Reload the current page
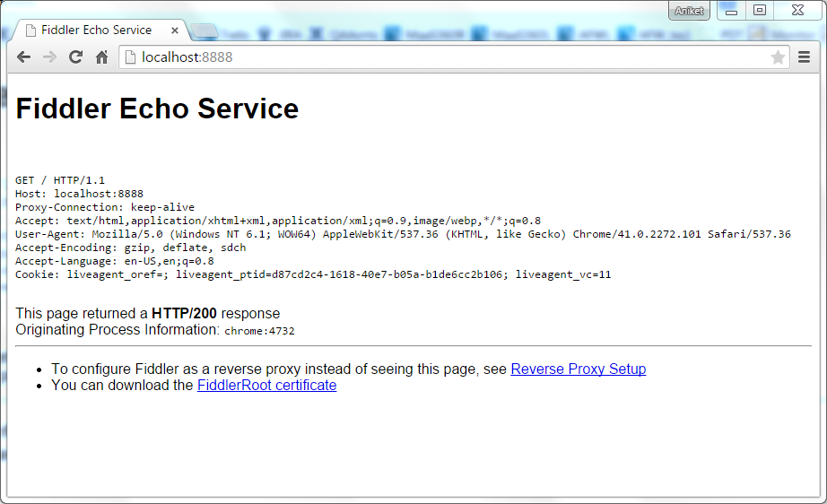The width and height of the screenshot is (827, 504). (x=76, y=56)
